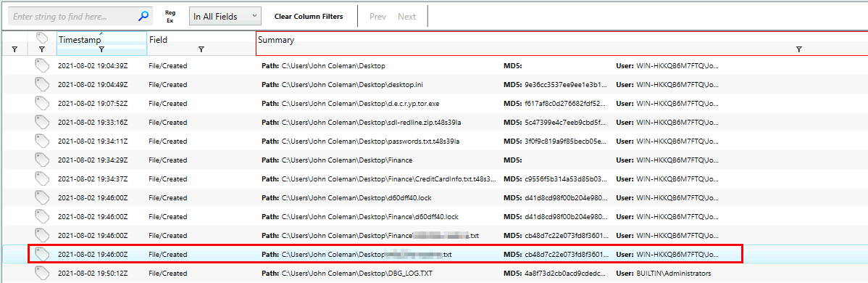Image resolution: width=868 pixels, height=283 pixels.
Task: Tag the 19:34:29Z Finance folder row
Action: point(42,160)
